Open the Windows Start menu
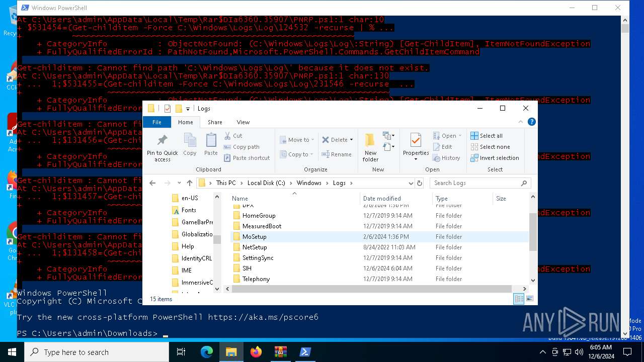The width and height of the screenshot is (644, 362). tap(12, 352)
